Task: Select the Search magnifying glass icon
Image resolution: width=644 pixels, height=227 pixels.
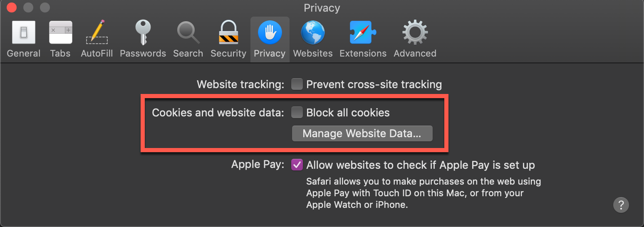Action: [188, 32]
